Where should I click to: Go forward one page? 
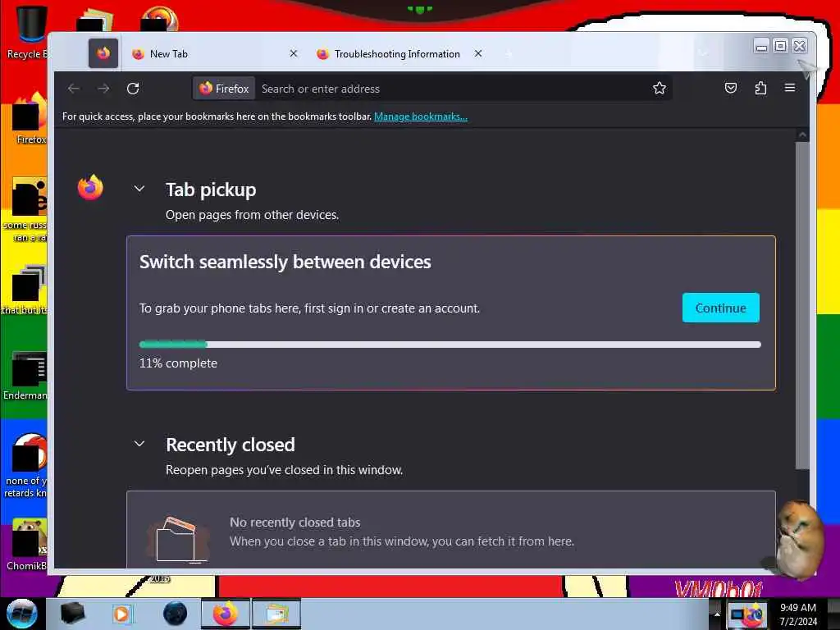(103, 89)
